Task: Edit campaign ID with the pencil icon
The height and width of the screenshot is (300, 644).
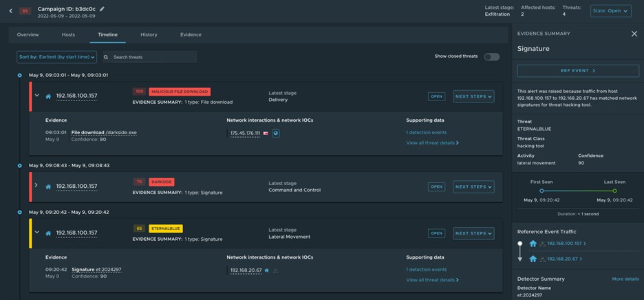Action: coord(103,9)
